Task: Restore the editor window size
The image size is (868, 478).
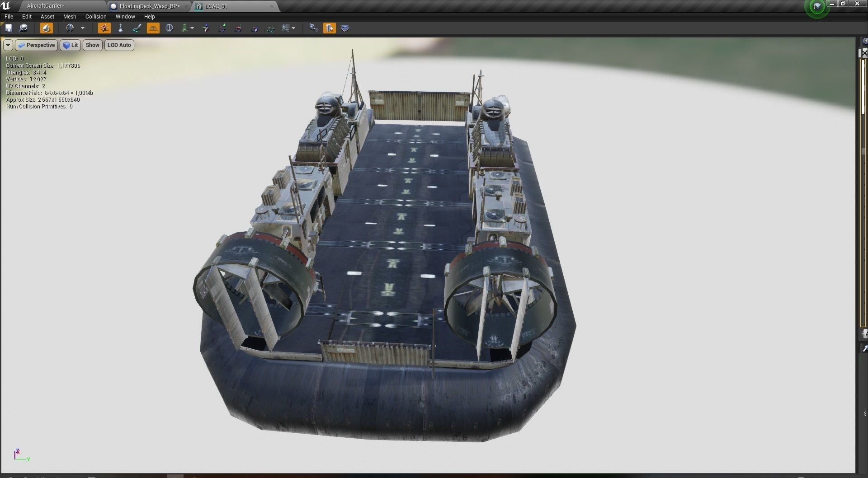Action: click(843, 4)
